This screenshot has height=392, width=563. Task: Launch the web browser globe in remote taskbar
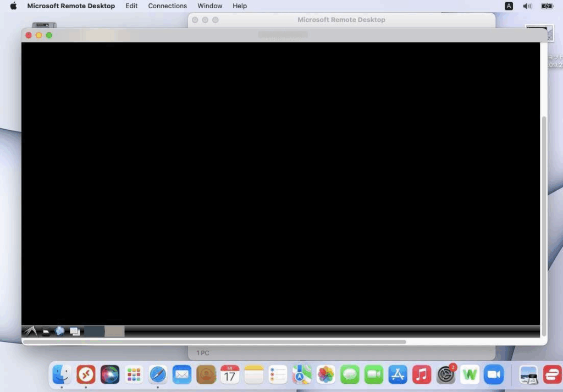(x=59, y=330)
